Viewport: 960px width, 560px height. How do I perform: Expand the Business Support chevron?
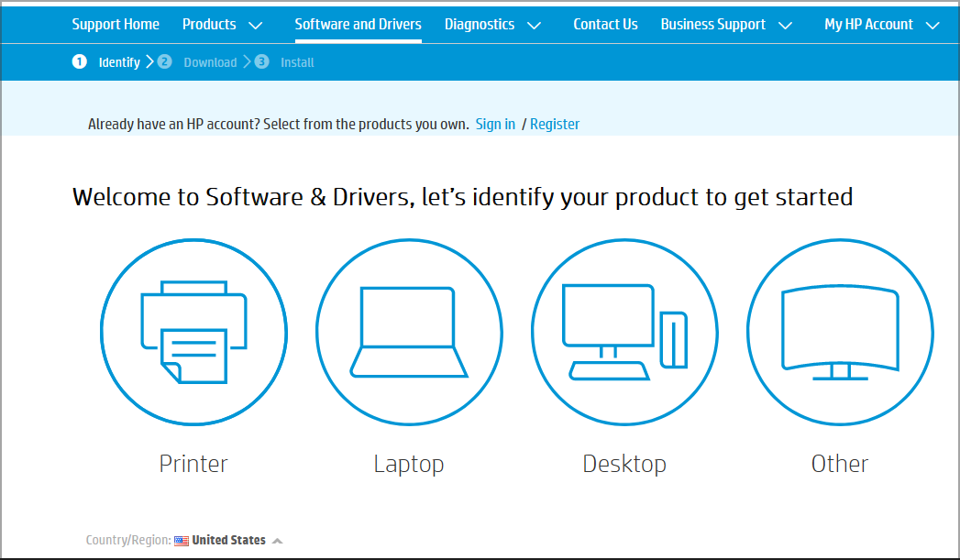(x=785, y=26)
